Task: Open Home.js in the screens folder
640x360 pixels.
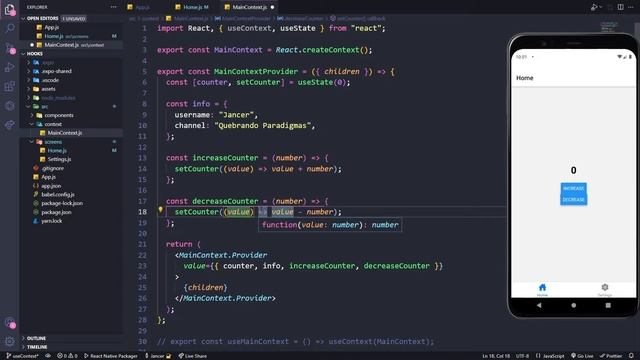Action: coord(57,150)
